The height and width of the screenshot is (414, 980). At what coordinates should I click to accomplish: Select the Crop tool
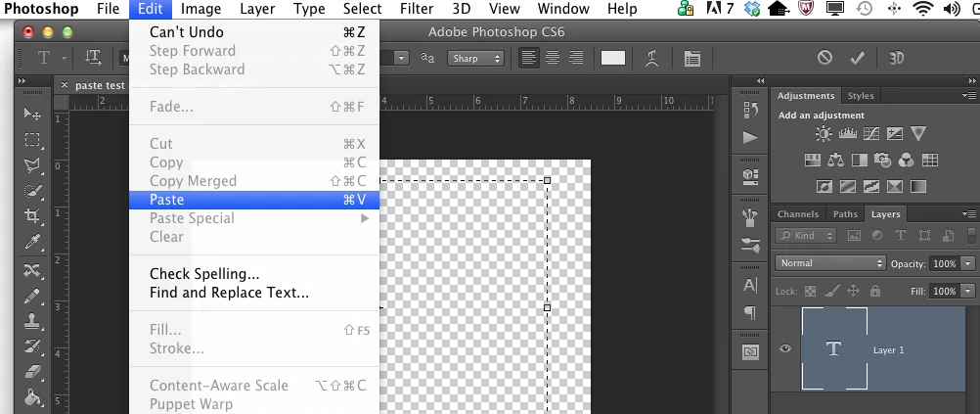click(x=32, y=216)
